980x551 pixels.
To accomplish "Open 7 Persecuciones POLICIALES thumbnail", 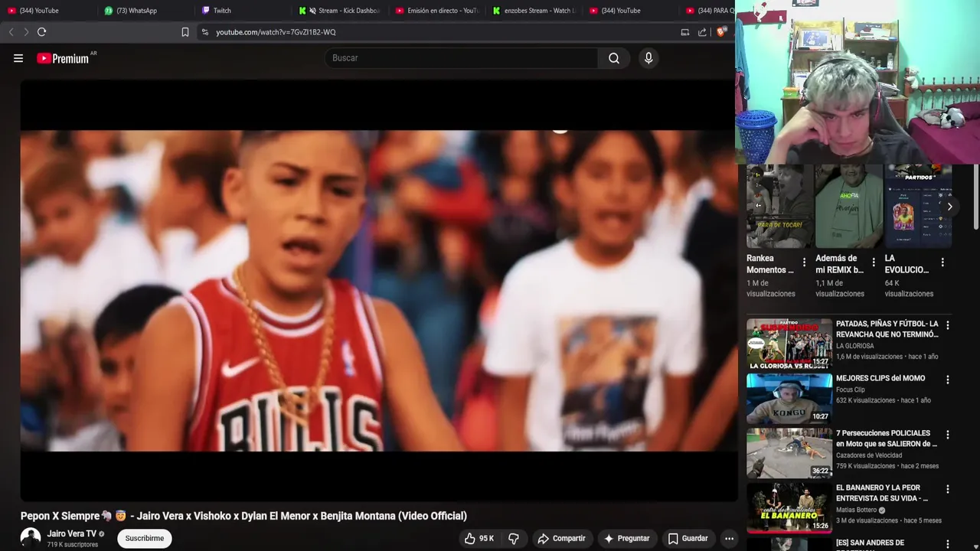I will (789, 453).
